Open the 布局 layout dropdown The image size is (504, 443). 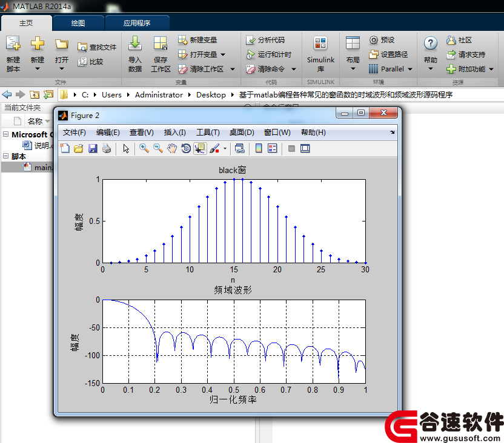coord(353,54)
